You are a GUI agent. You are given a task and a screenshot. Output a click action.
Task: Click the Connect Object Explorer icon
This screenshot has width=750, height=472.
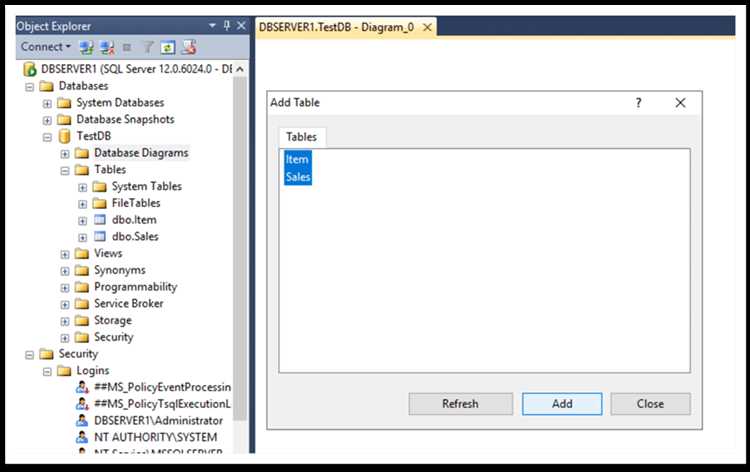tap(87, 47)
